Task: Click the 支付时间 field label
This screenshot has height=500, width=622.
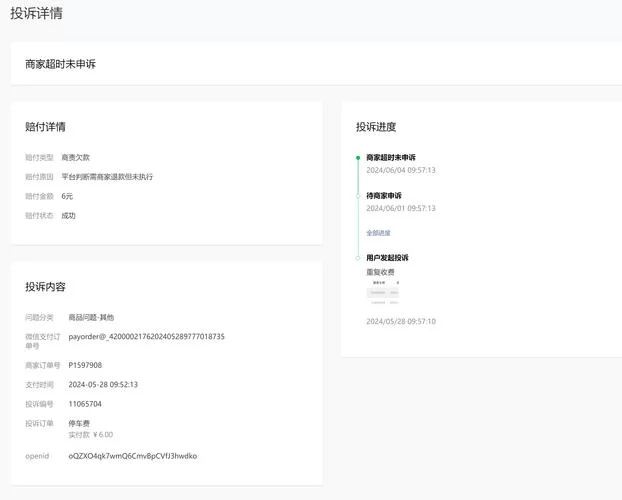Action: [x=39, y=385]
